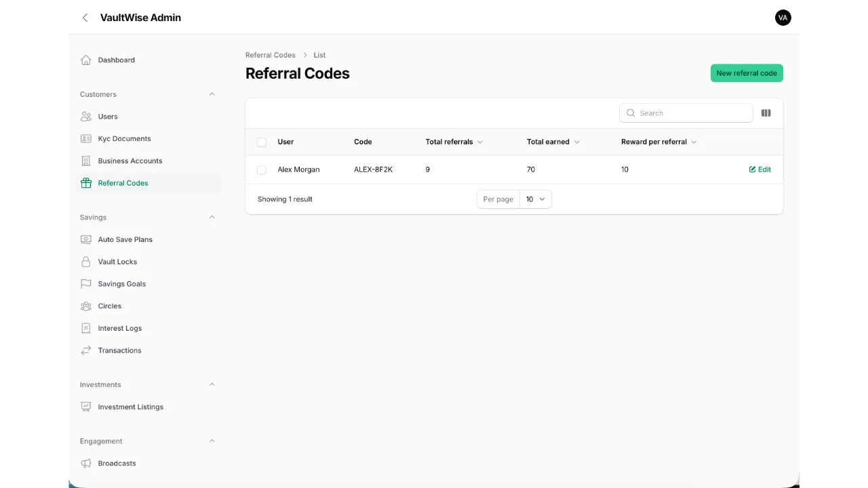Click the Showing 1 result text
Screen dimensions: 868x488
(285, 199)
